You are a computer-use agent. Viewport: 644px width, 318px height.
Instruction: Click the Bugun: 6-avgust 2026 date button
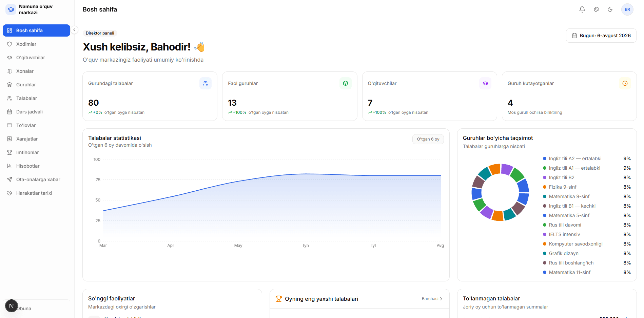pyautogui.click(x=601, y=36)
